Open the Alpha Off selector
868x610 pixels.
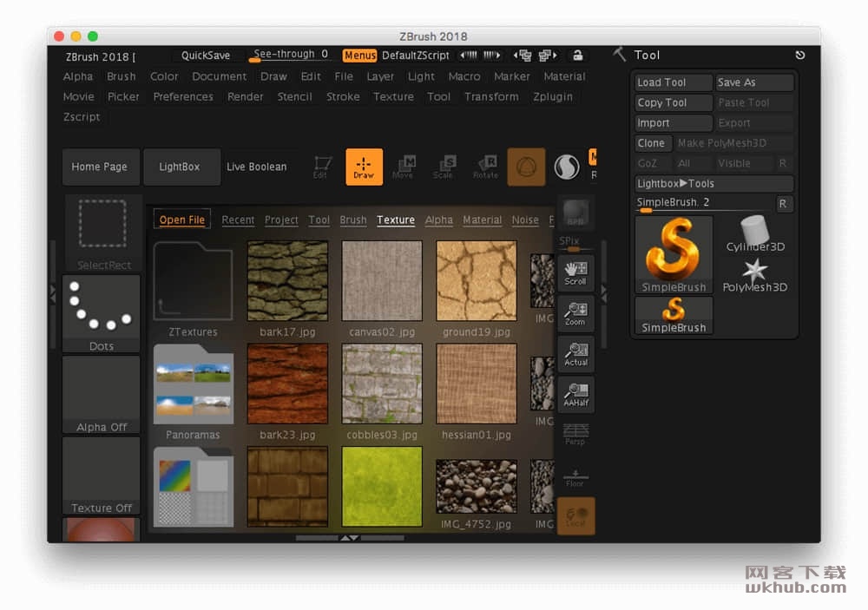102,395
